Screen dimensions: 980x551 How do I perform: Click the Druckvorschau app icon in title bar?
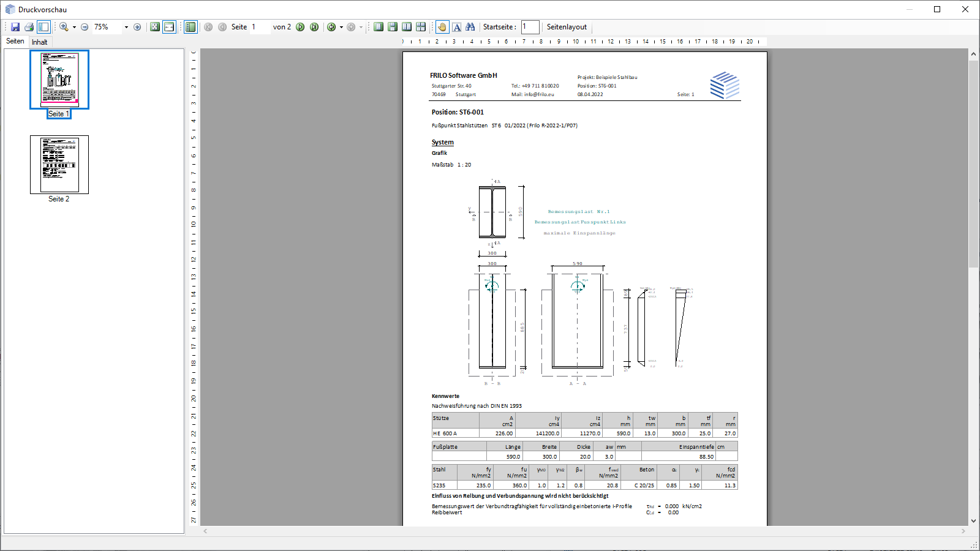coord(10,9)
